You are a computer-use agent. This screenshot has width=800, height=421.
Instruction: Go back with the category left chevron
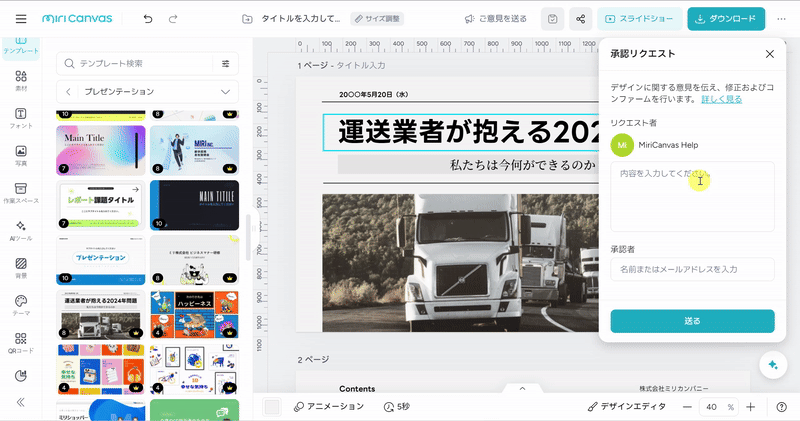pyautogui.click(x=68, y=92)
